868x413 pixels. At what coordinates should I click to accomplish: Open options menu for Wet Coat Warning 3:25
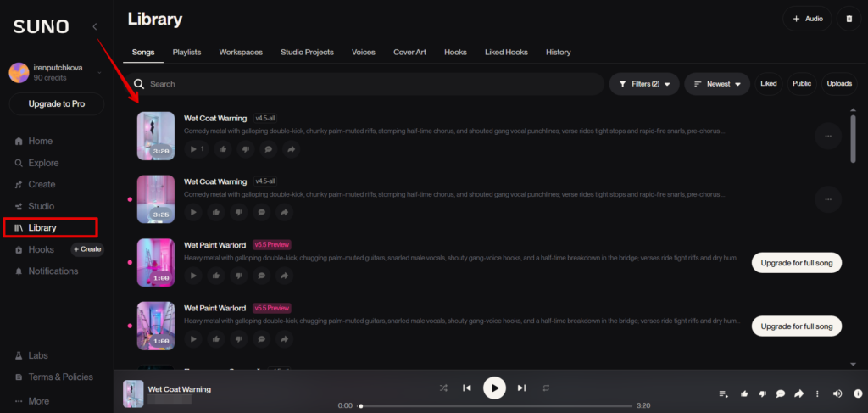pos(828,199)
